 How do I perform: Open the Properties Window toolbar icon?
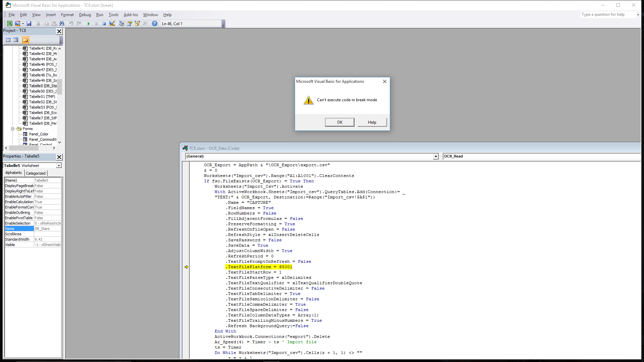click(129, 23)
